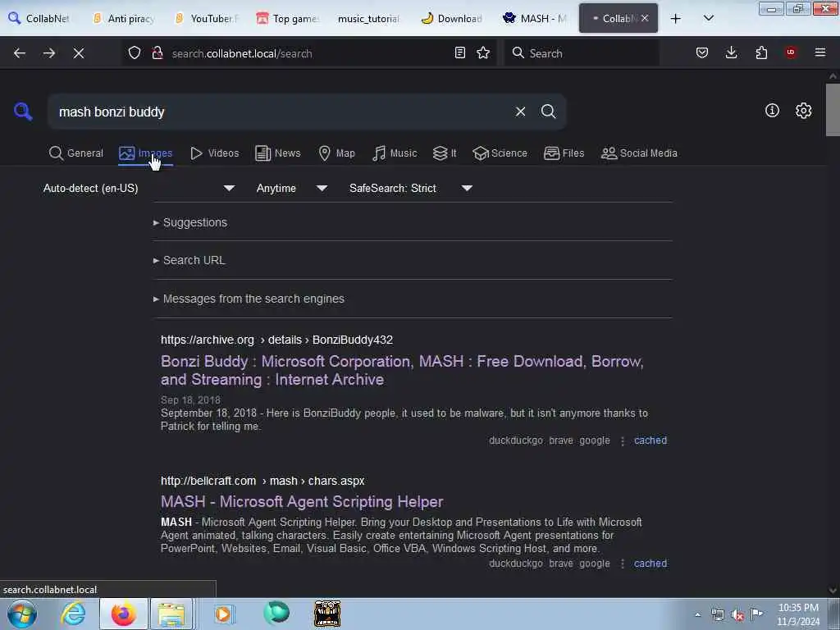Open cached copy of bellcraft.com result
Viewport: 840px width, 630px height.
(x=651, y=564)
